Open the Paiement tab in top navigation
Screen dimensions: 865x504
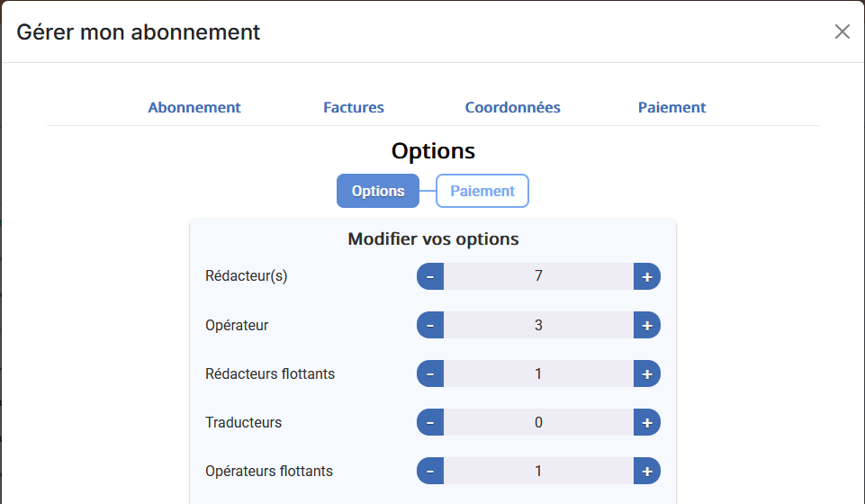pyautogui.click(x=671, y=107)
